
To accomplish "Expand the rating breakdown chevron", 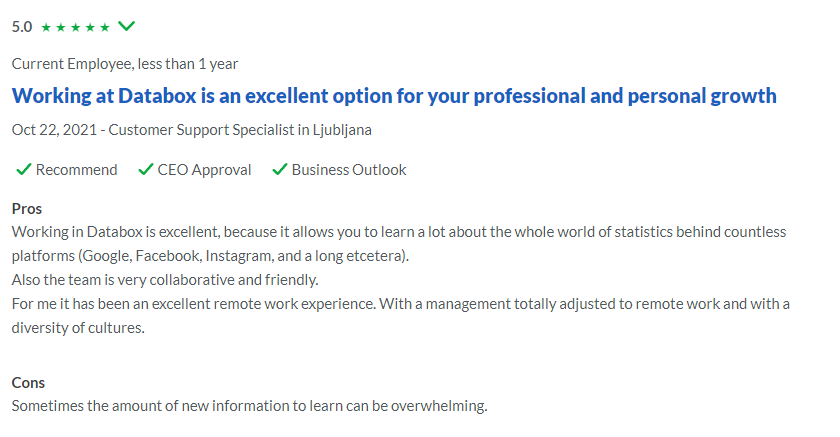I will click(x=126, y=26).
